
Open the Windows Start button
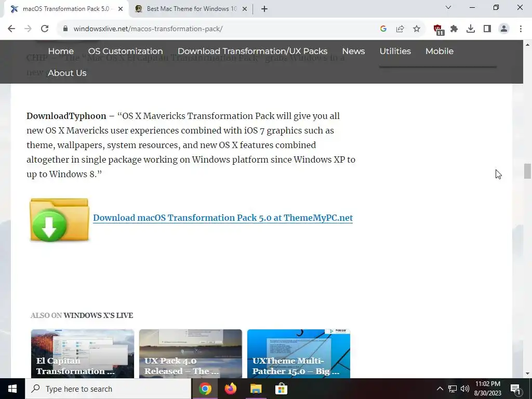[12, 389]
